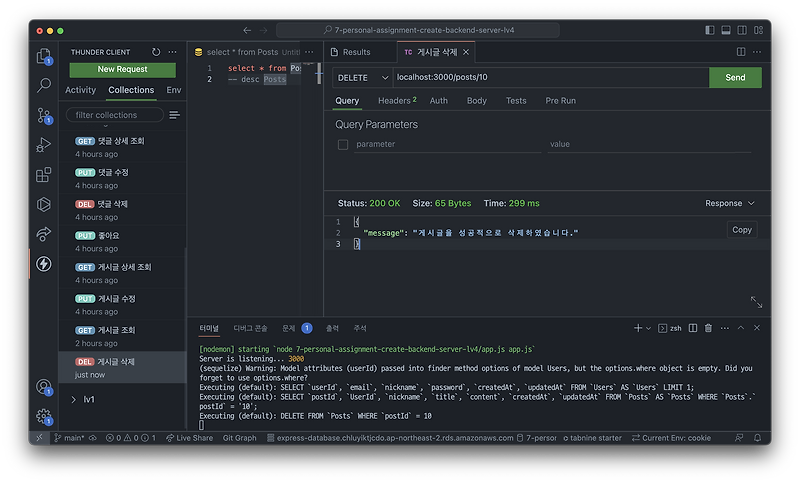
Task: Customize layout icon in title bar
Action: (x=759, y=30)
